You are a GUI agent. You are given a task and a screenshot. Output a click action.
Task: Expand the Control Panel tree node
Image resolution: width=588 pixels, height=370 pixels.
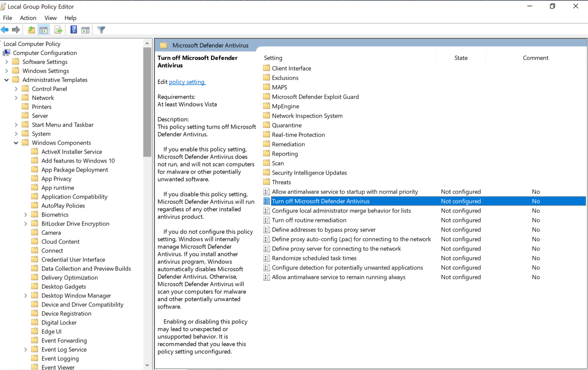tap(16, 89)
